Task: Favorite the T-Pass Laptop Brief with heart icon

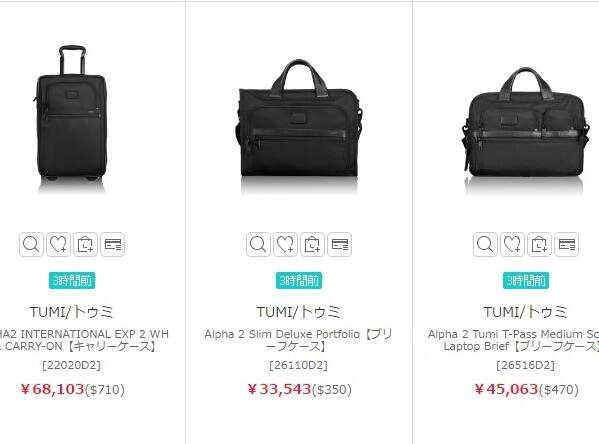Action: coord(512,244)
